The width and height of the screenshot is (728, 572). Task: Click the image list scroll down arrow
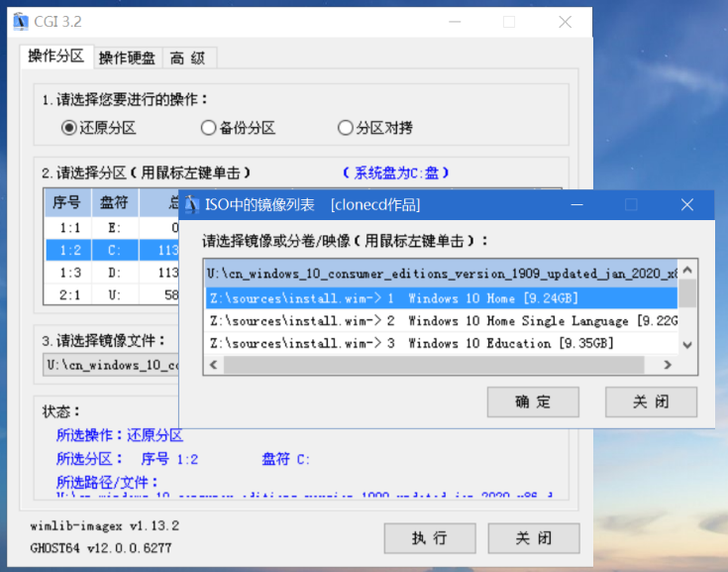(x=688, y=345)
